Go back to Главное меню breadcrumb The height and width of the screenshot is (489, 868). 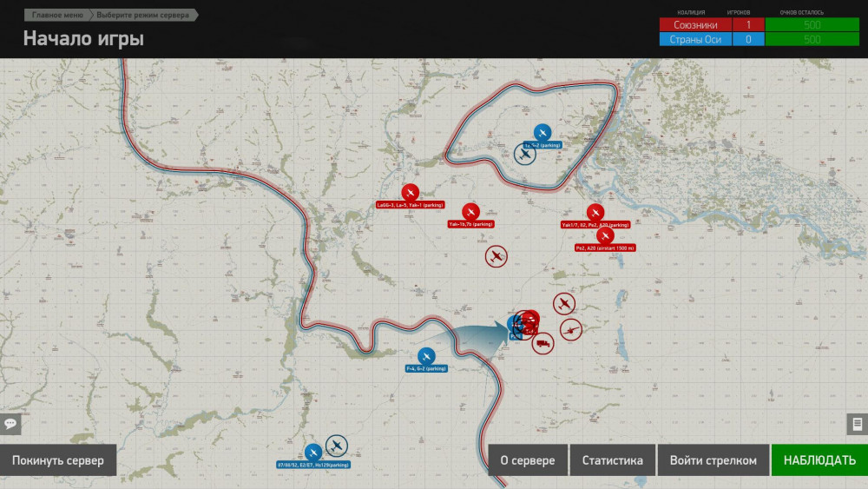coord(57,15)
